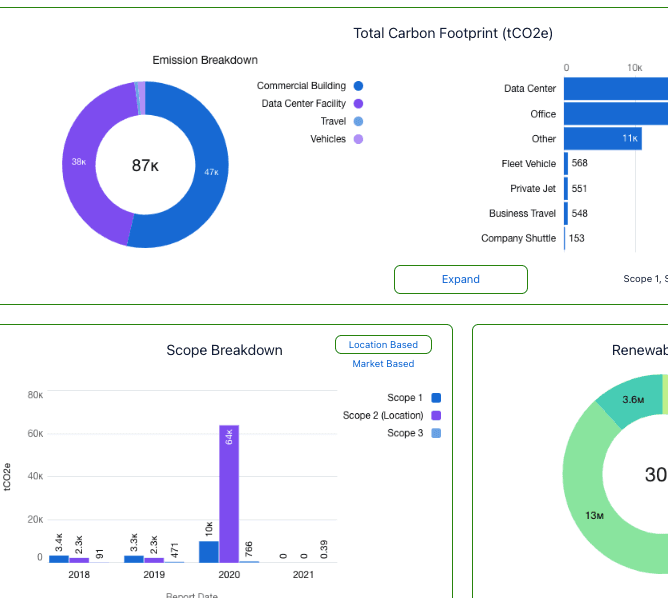This screenshot has width=668, height=598.
Task: Click the 2021 axis label
Action: [303, 575]
